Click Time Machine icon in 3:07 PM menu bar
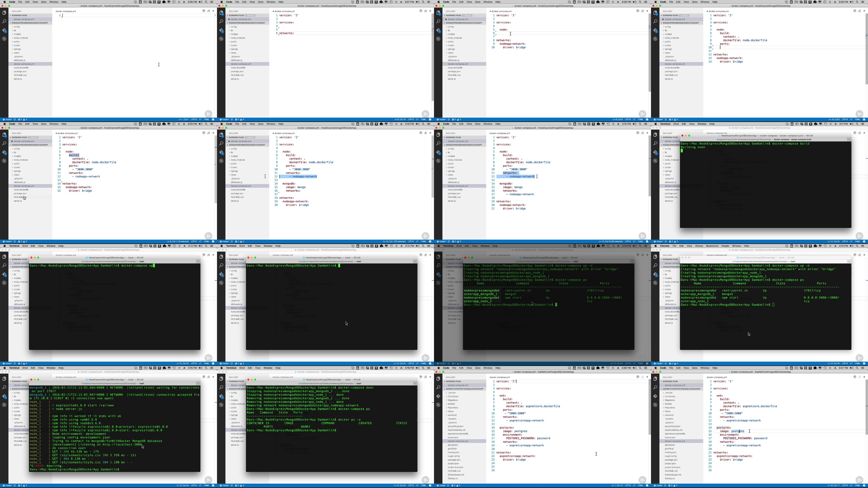 pos(391,2)
